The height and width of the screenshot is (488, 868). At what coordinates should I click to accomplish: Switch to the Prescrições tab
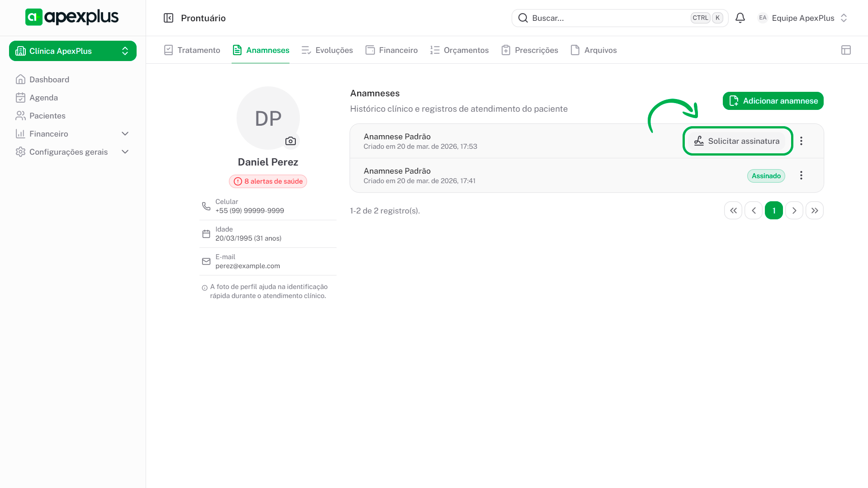click(x=530, y=50)
